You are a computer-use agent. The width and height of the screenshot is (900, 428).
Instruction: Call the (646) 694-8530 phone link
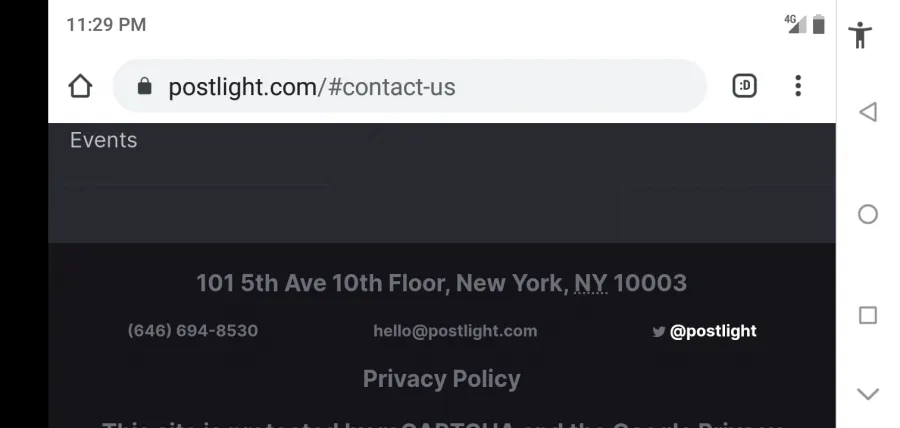tap(193, 330)
